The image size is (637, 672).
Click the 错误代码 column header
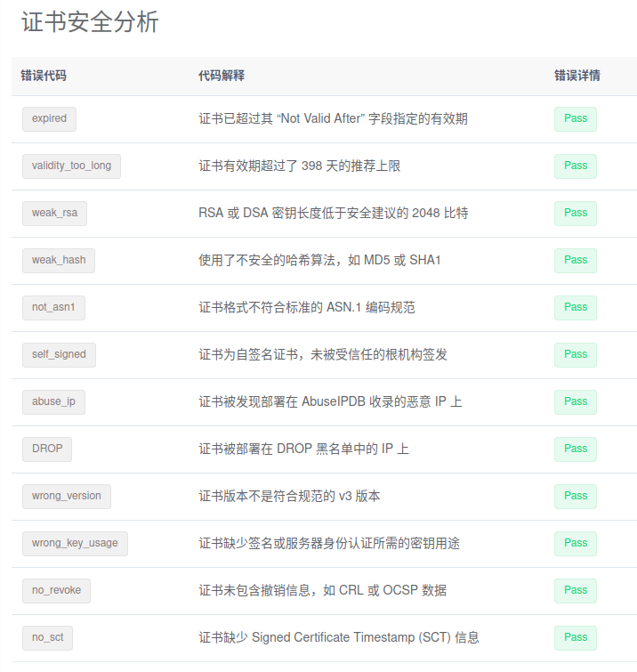tap(44, 76)
